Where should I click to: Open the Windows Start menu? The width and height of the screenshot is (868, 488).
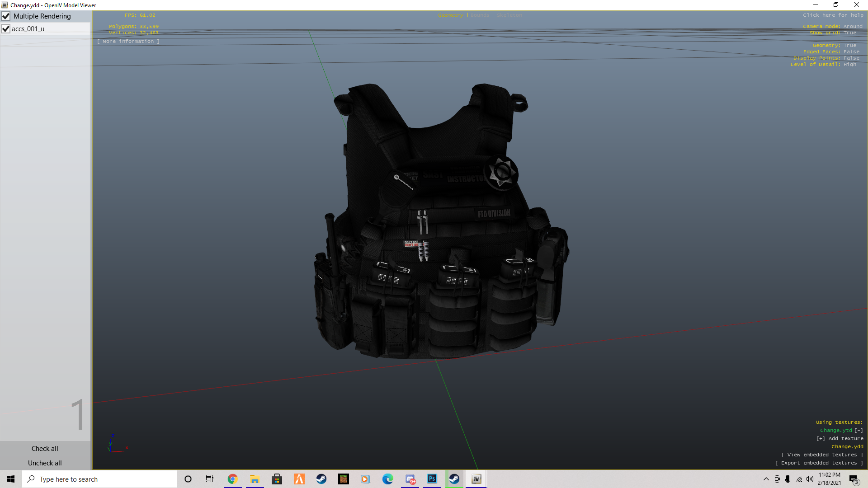point(11,479)
